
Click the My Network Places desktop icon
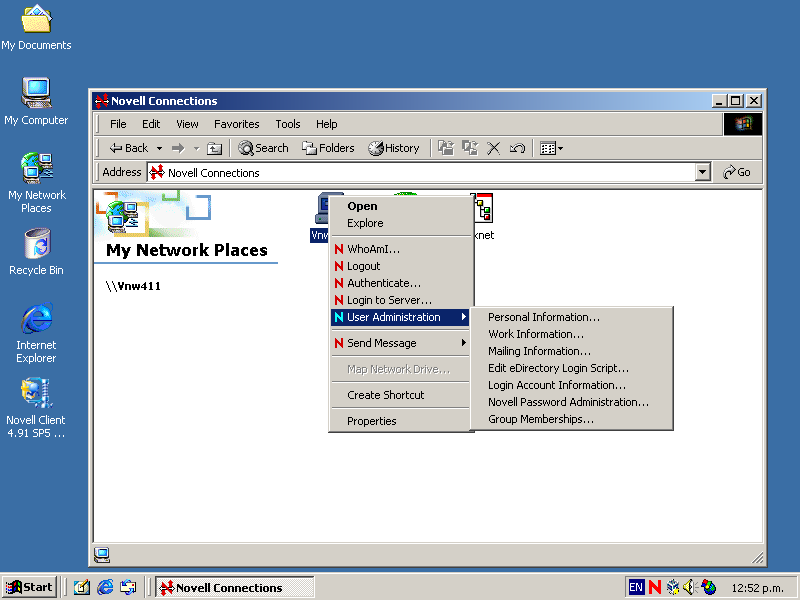point(36,183)
